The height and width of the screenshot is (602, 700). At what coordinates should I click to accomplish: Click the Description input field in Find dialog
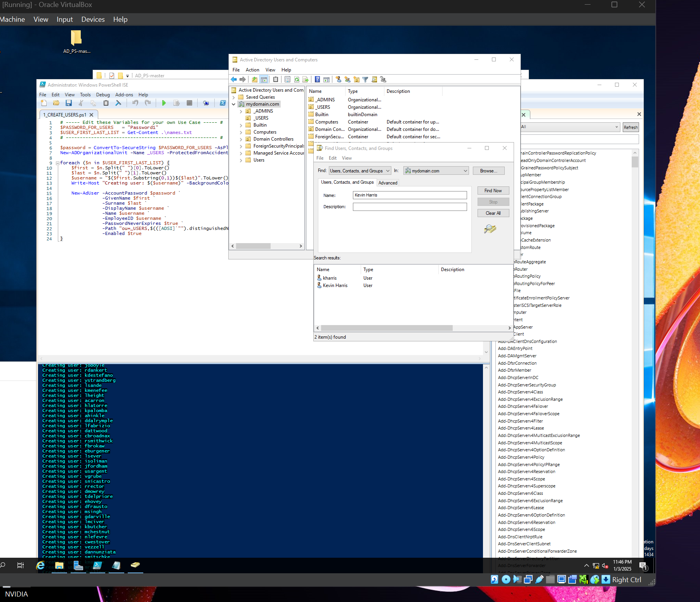click(410, 207)
